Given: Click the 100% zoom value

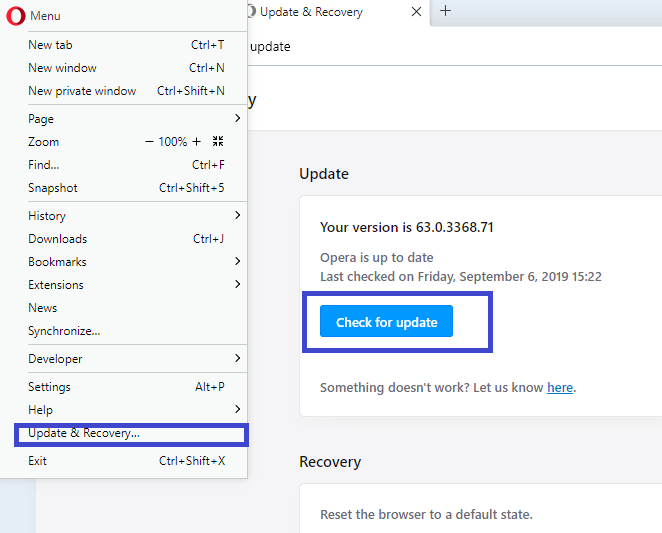Looking at the screenshot, I should point(173,142).
